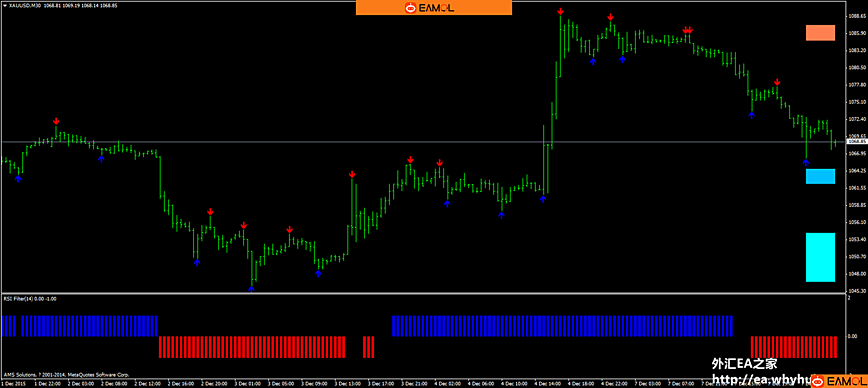The height and width of the screenshot is (388, 868).
Task: Click the RSI Filter(14) indicator label
Action: point(30,299)
